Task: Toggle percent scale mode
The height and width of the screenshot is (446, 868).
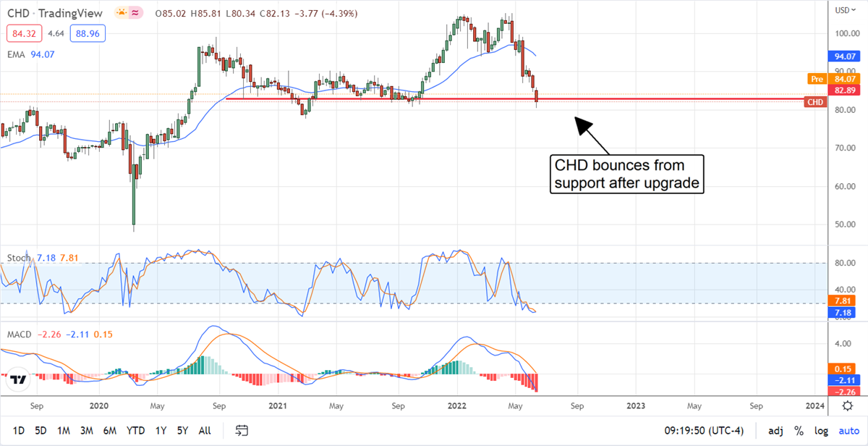Action: (799, 431)
